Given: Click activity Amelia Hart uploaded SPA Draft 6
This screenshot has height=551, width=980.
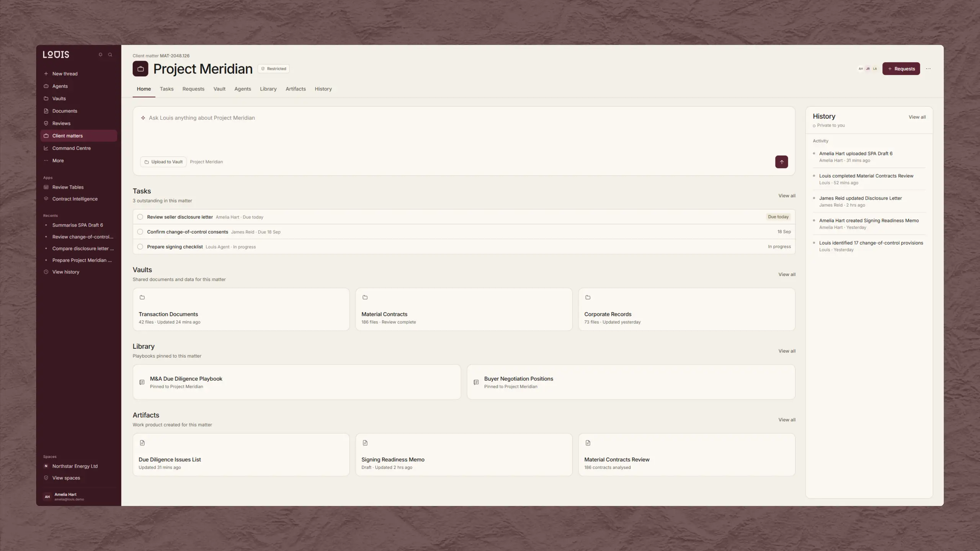Looking at the screenshot, I should click(x=869, y=157).
